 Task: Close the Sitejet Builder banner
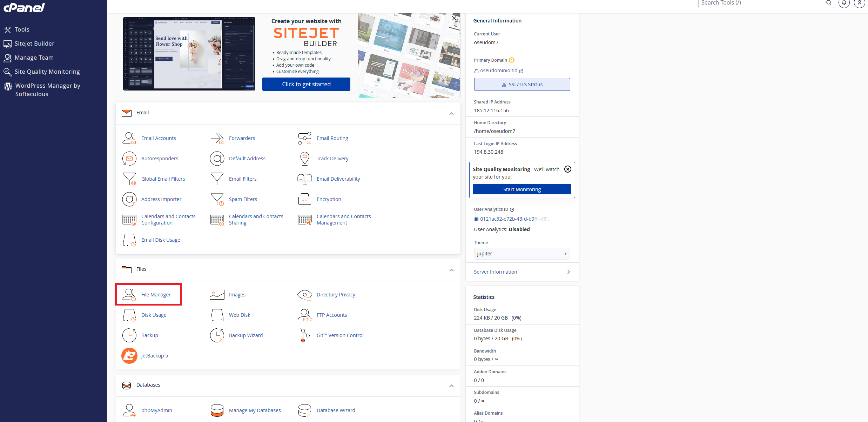(454, 18)
